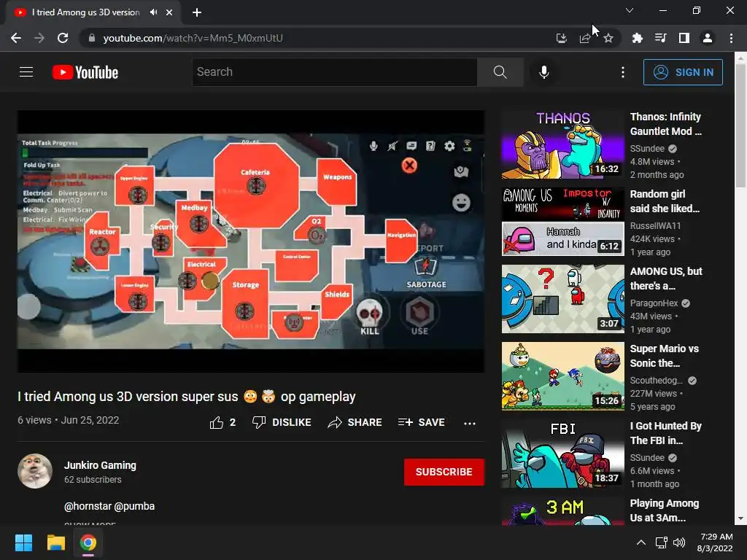Open more actions ellipsis under the video

pos(469,423)
